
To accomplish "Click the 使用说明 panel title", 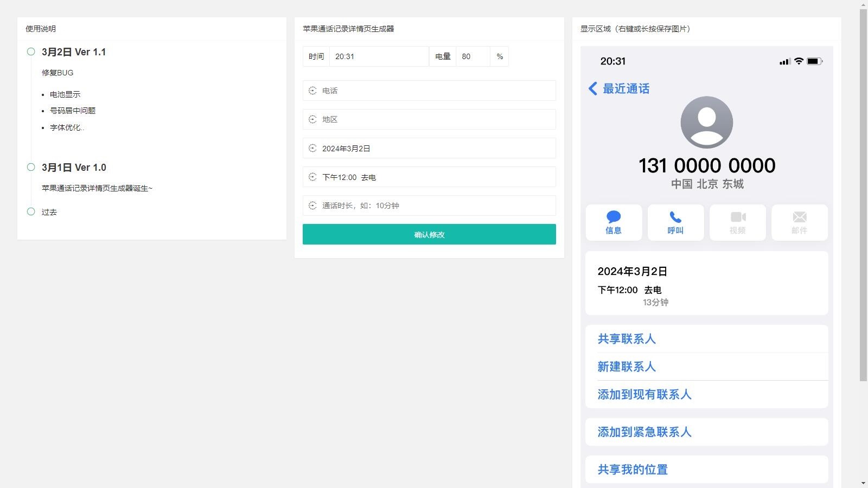I will 41,29.
